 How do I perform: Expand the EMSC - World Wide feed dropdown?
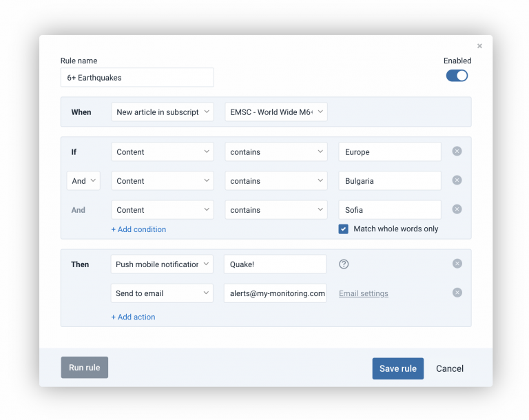click(276, 112)
